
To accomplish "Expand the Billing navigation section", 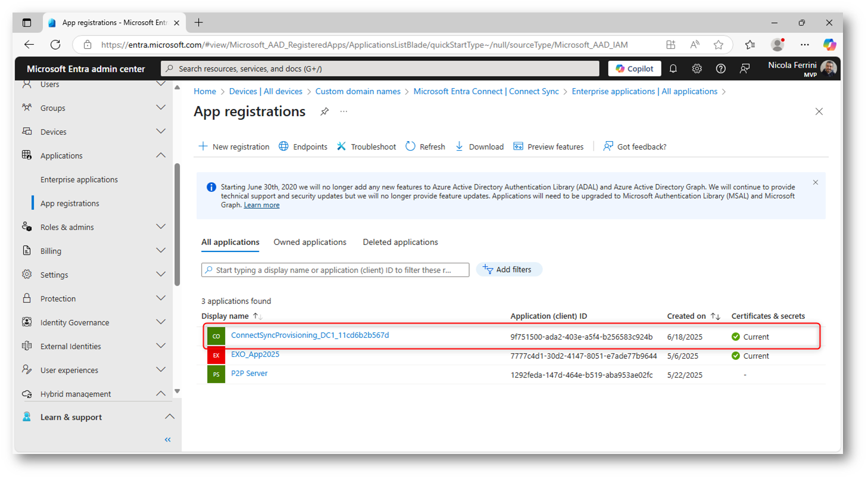I will (161, 251).
